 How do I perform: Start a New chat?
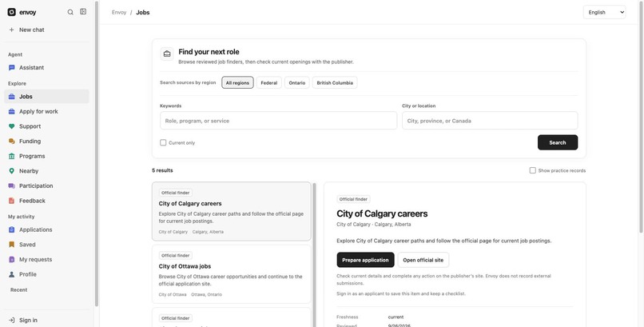pos(47,30)
